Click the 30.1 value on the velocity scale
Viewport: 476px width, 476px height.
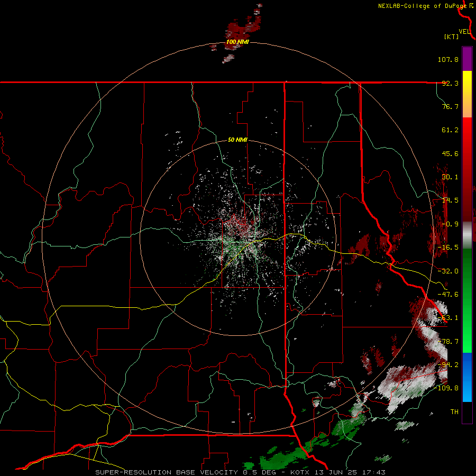coord(450,177)
